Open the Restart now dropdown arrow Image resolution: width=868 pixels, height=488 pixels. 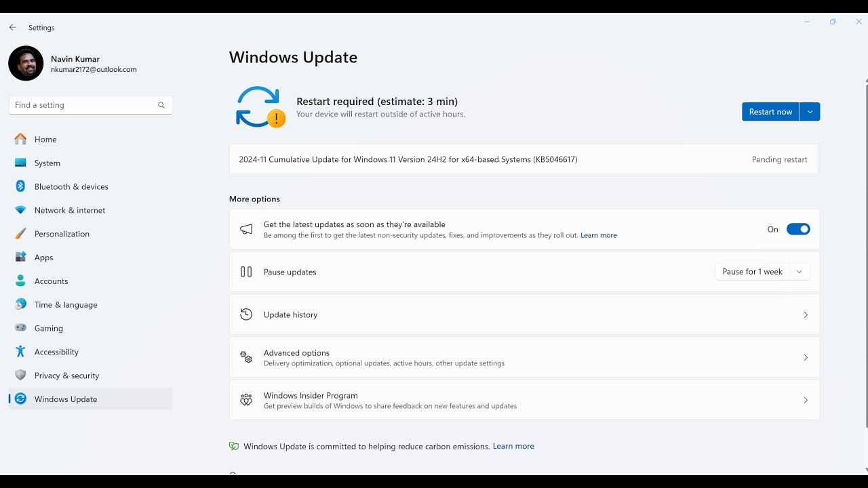coord(810,112)
